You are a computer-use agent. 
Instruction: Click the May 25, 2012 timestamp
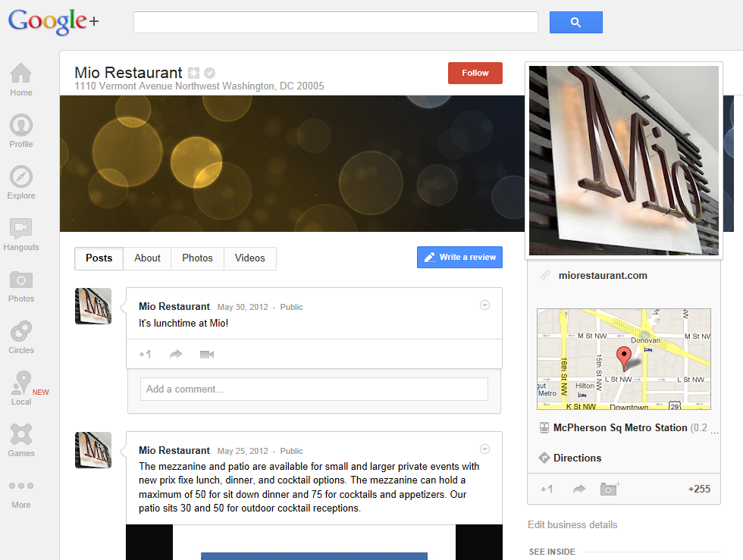click(x=243, y=451)
